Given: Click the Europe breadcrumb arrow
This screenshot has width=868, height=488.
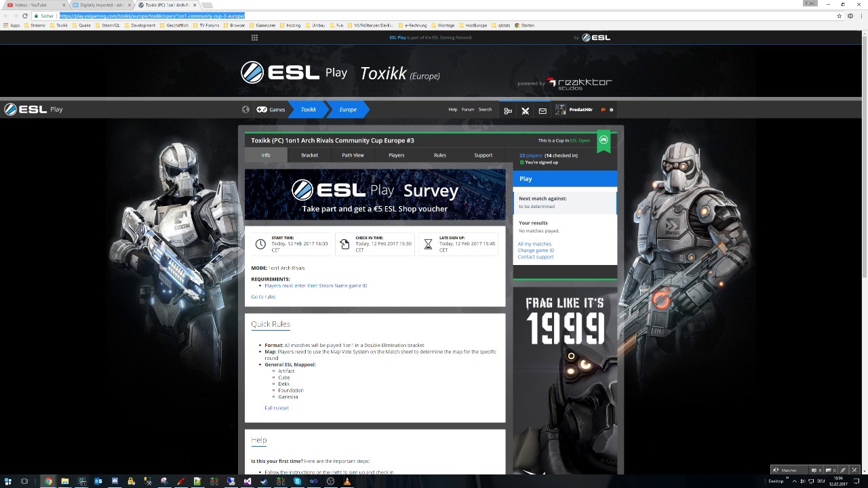Looking at the screenshot, I should click(348, 109).
